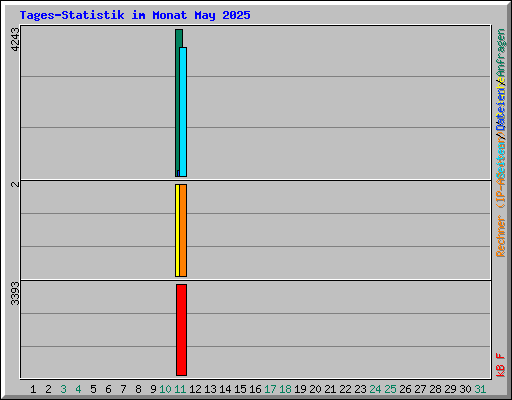Click the red kB bar for day 11
The image size is (512, 400).
(x=181, y=330)
